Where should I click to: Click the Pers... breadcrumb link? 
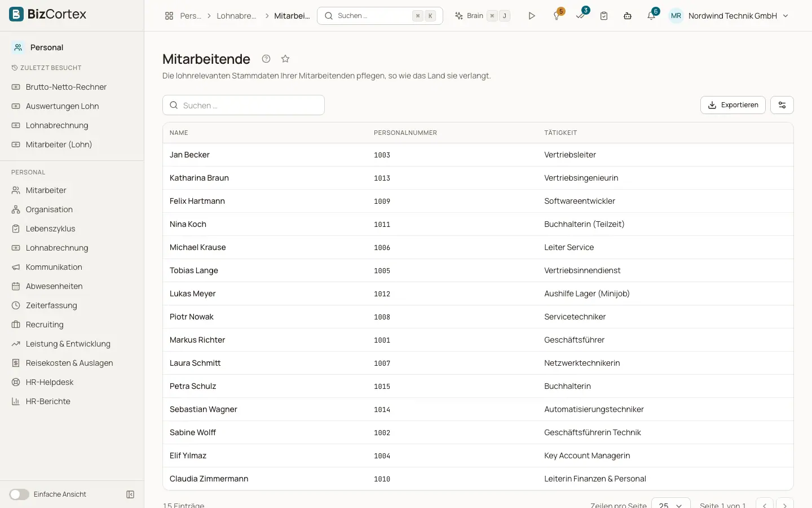tap(191, 16)
